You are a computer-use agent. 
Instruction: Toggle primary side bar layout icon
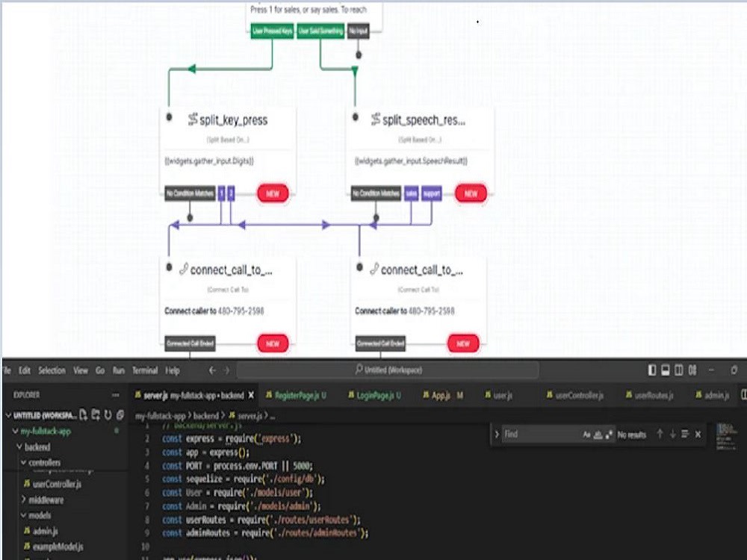tap(652, 370)
